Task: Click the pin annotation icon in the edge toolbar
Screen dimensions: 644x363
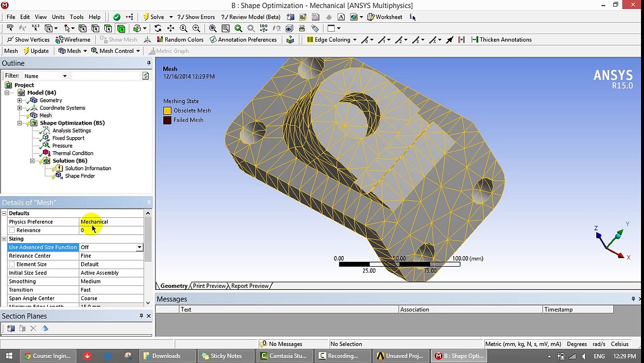Action: tap(449, 40)
